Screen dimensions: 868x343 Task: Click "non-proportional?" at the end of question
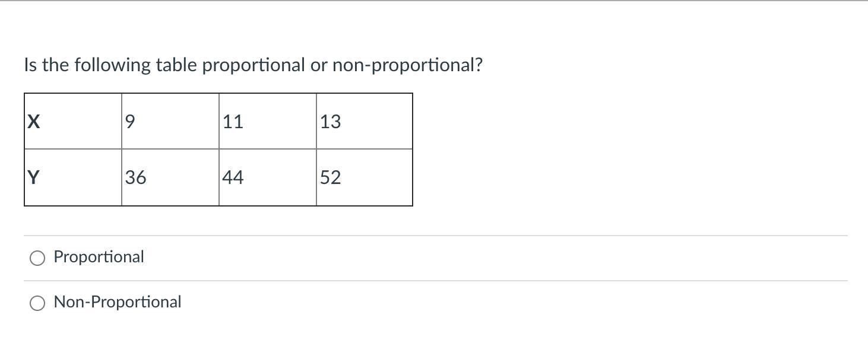point(407,65)
